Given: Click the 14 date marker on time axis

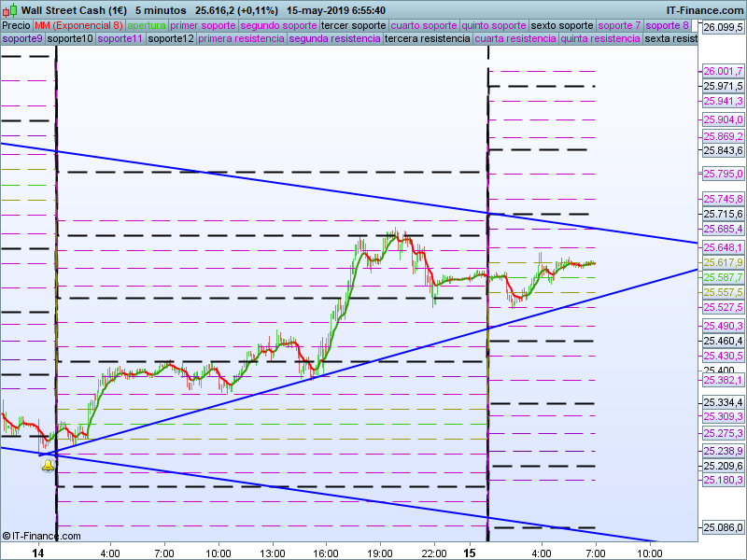Looking at the screenshot, I should [x=38, y=553].
